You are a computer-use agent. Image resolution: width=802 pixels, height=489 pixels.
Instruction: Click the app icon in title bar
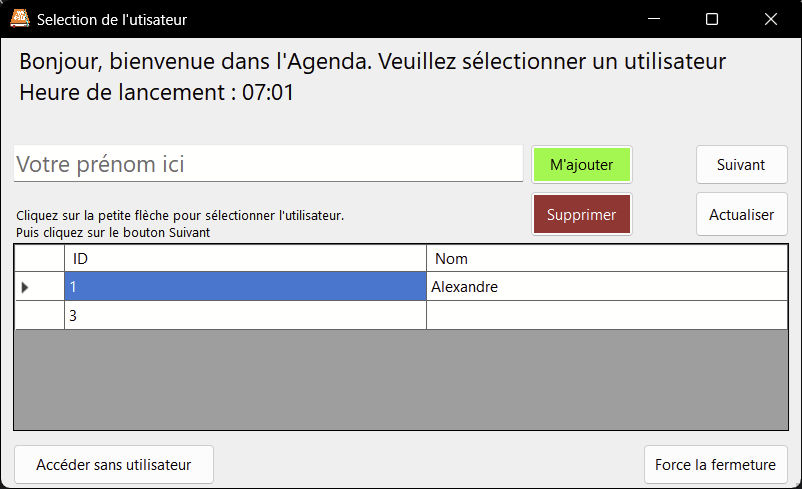click(19, 19)
